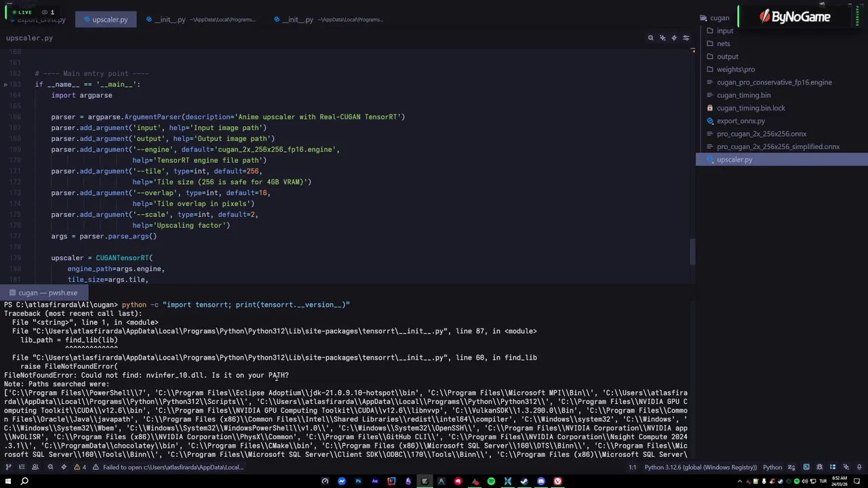Click the magnifier search icon in status bar
Screen dimensions: 868x488
tap(50, 467)
